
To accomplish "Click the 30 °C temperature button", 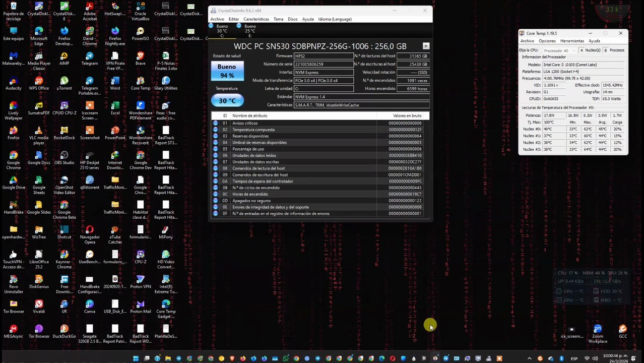I will pyautogui.click(x=227, y=100).
